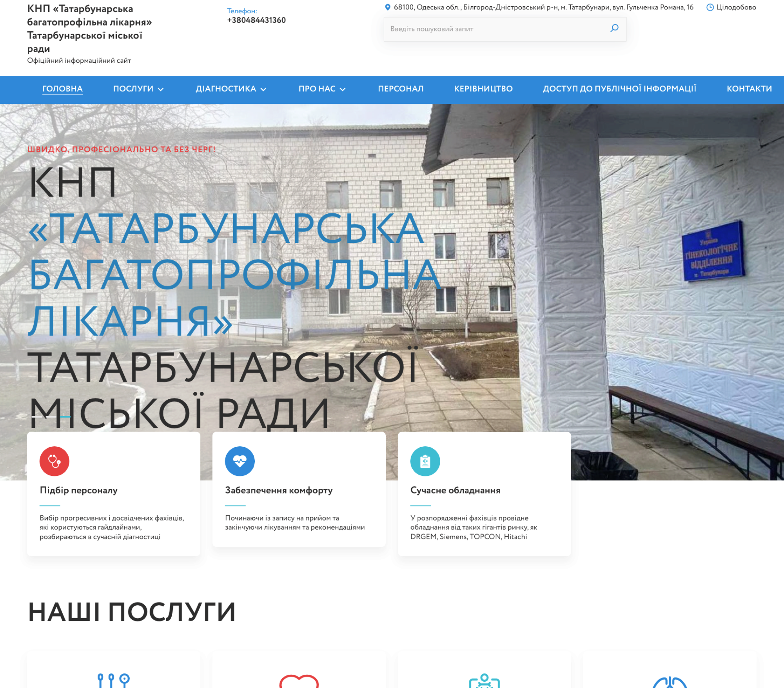
Task: Open the КОНТАКТИ menu item
Action: (749, 89)
